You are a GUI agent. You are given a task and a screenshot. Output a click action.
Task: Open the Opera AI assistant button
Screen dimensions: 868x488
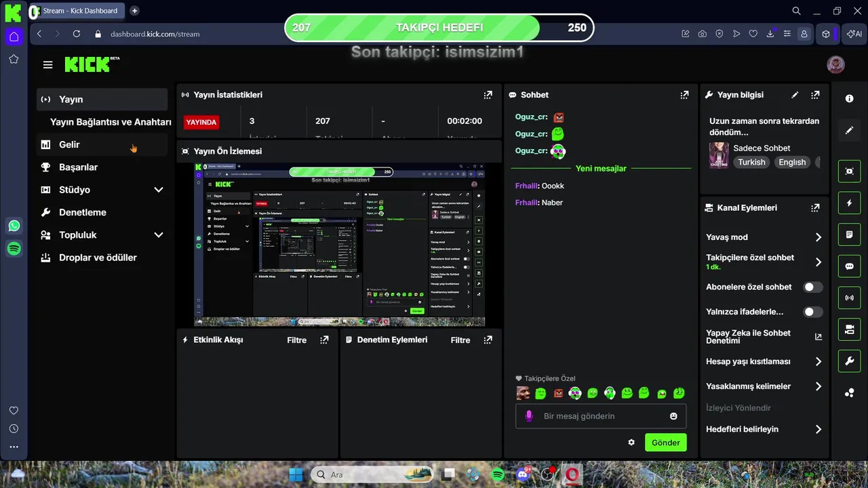[854, 34]
